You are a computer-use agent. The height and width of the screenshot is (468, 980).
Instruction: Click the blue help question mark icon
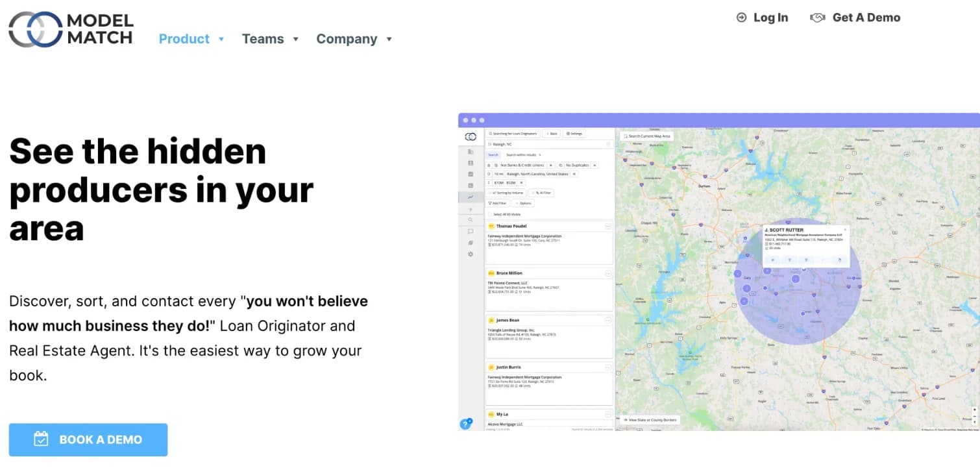click(x=466, y=424)
